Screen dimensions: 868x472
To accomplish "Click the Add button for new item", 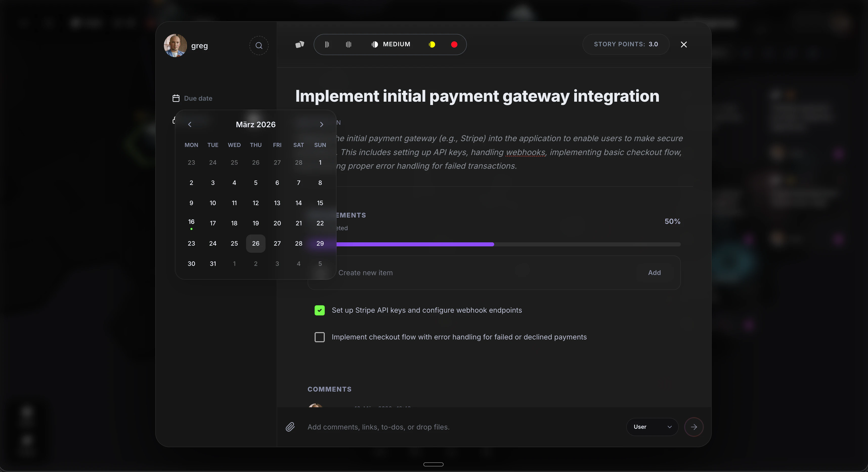I will (x=654, y=273).
